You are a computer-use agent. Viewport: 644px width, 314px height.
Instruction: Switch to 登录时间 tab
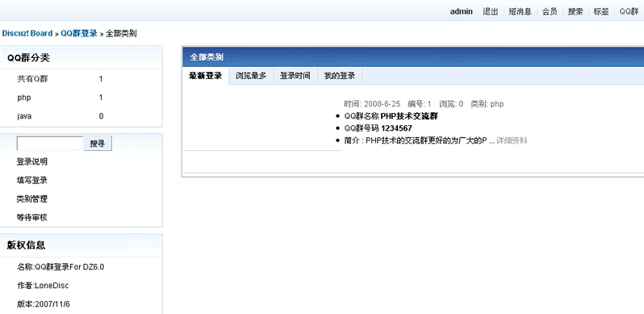[295, 76]
